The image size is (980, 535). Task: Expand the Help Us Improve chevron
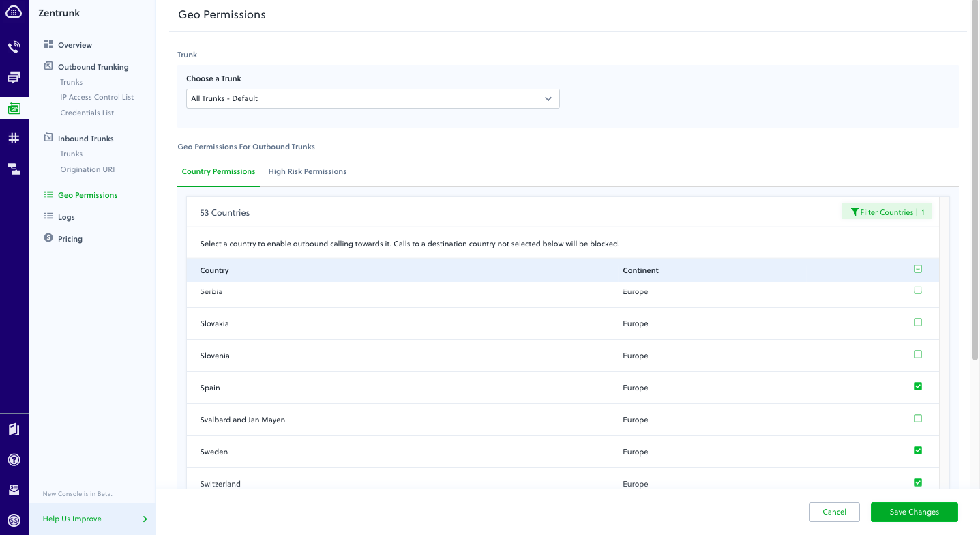coord(144,519)
